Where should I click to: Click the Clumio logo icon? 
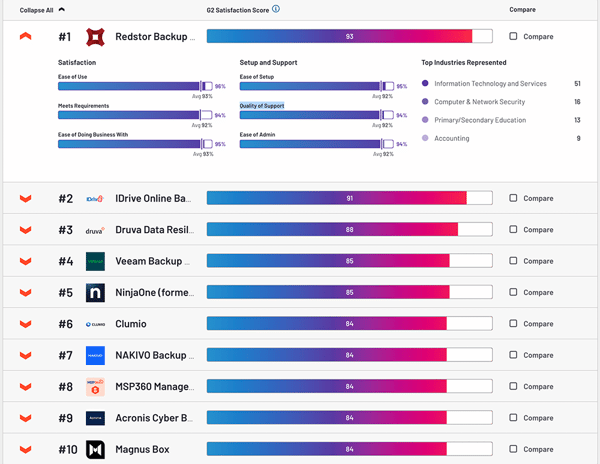point(95,324)
